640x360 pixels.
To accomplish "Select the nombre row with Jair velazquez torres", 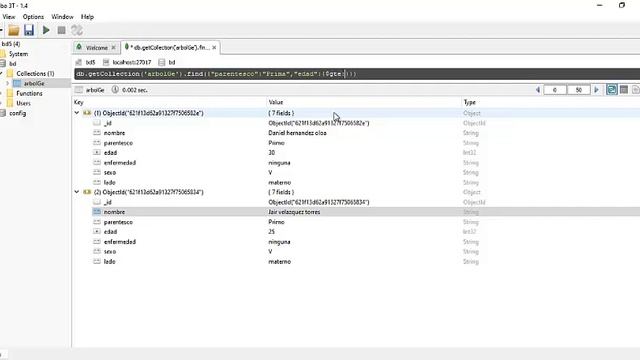I will click(x=357, y=212).
